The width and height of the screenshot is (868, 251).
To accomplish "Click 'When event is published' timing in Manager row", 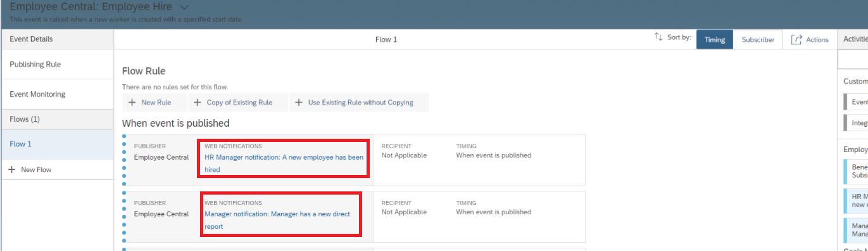I will [494, 212].
